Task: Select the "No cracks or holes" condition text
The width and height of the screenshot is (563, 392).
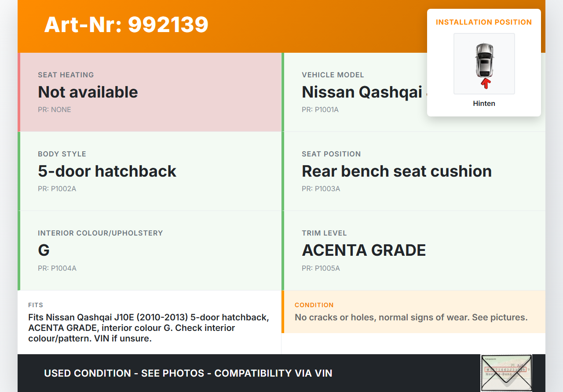Action: tap(411, 317)
